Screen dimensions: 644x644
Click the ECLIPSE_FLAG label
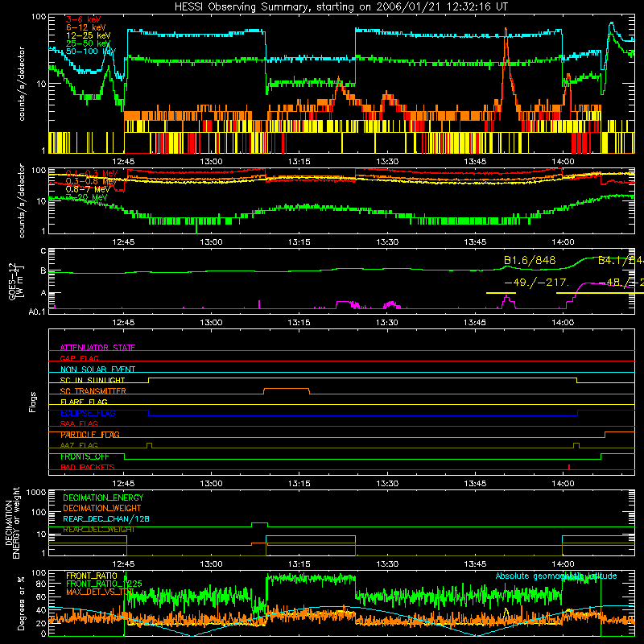(88, 413)
